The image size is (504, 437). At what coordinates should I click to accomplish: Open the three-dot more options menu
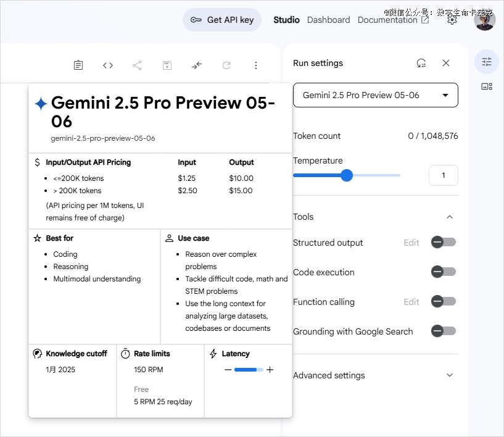(256, 65)
